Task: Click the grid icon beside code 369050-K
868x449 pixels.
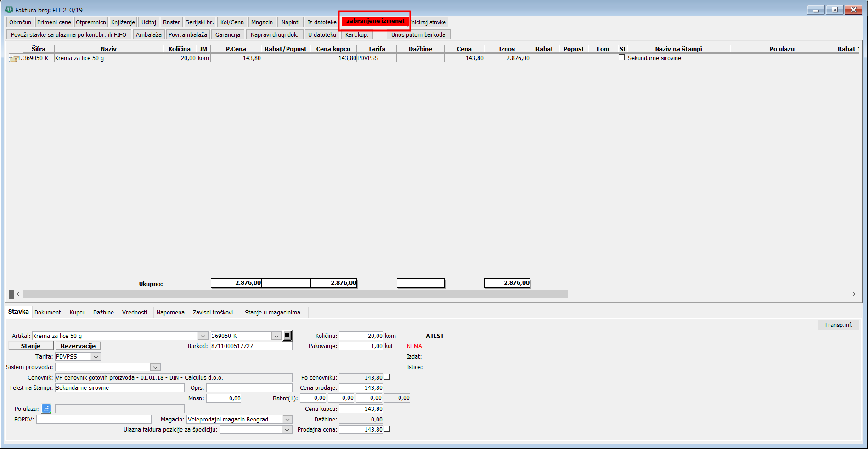Action: coord(287,336)
